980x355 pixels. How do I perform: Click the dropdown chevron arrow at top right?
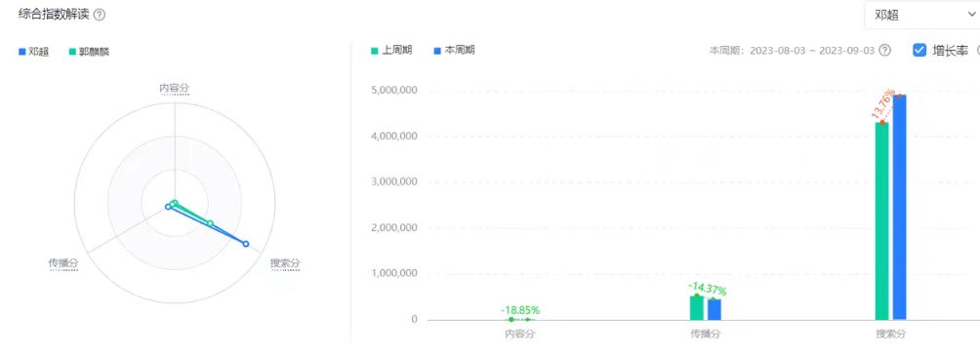tap(972, 15)
